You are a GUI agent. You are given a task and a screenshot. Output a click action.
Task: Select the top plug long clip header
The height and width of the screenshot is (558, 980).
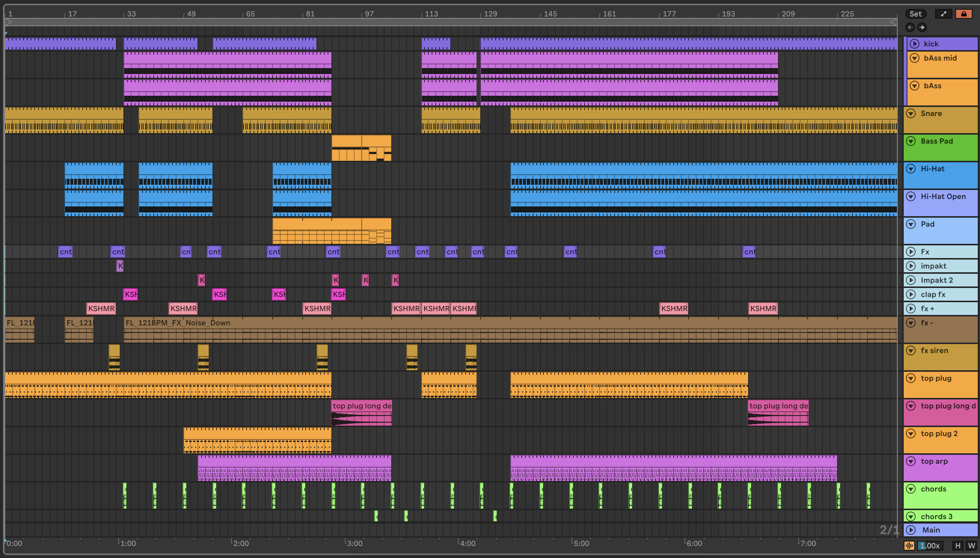(x=361, y=406)
